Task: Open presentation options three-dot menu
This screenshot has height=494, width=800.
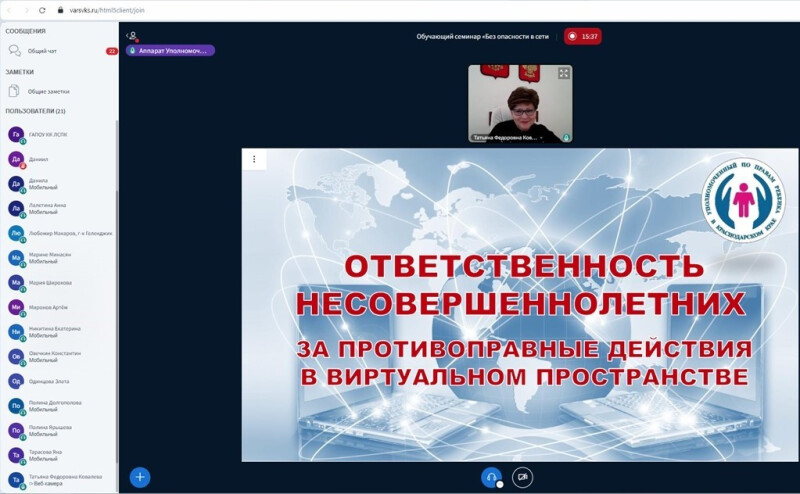Action: [x=254, y=159]
